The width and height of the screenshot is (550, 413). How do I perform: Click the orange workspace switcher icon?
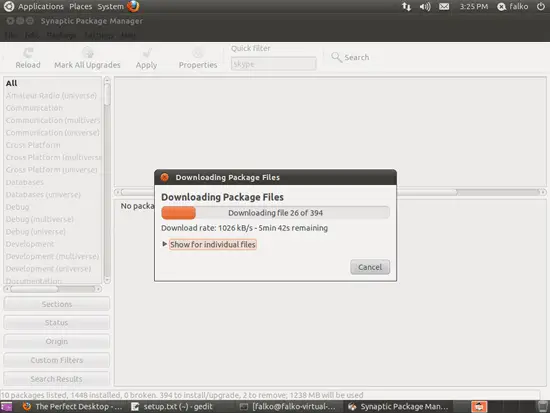click(479, 407)
